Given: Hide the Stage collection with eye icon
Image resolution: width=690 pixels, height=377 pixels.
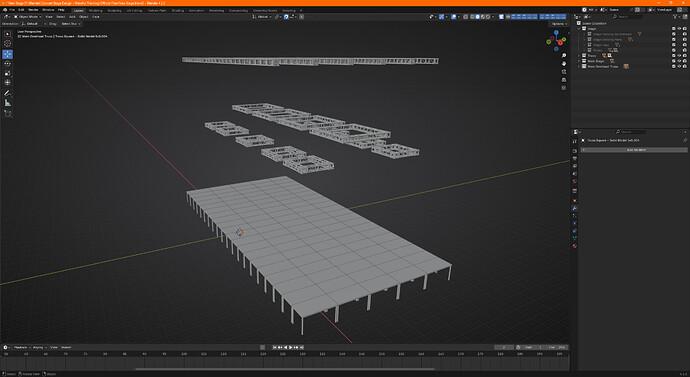Looking at the screenshot, I should click(679, 29).
